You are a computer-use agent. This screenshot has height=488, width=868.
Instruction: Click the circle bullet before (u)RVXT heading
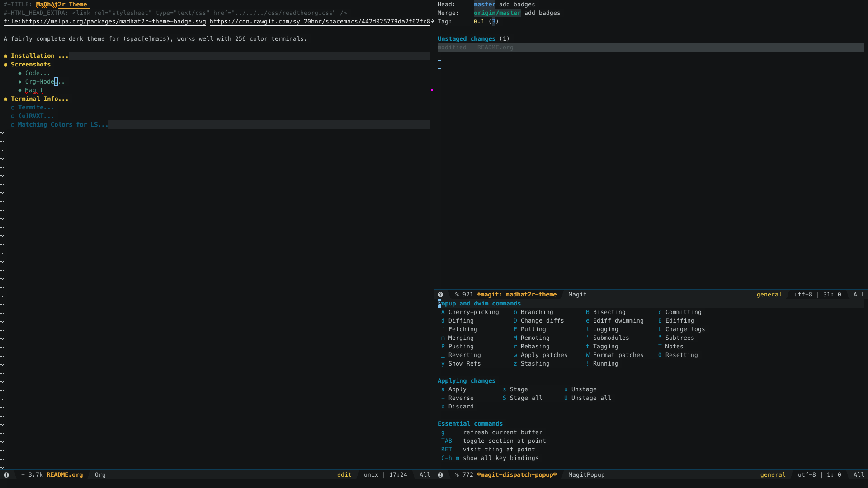point(13,116)
